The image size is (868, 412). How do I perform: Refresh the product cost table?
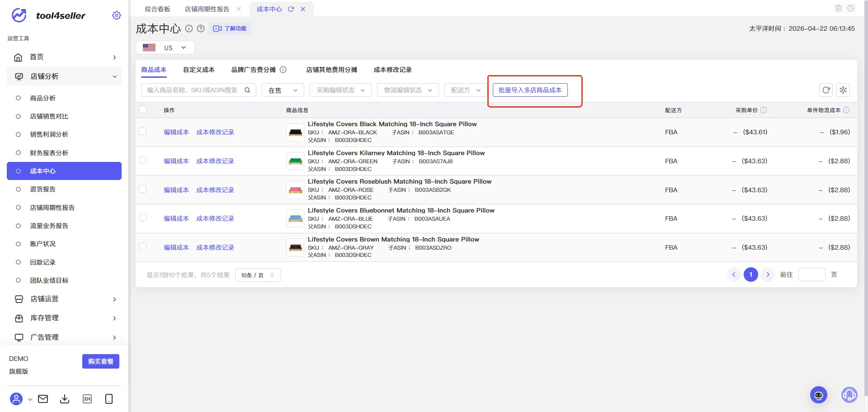826,90
